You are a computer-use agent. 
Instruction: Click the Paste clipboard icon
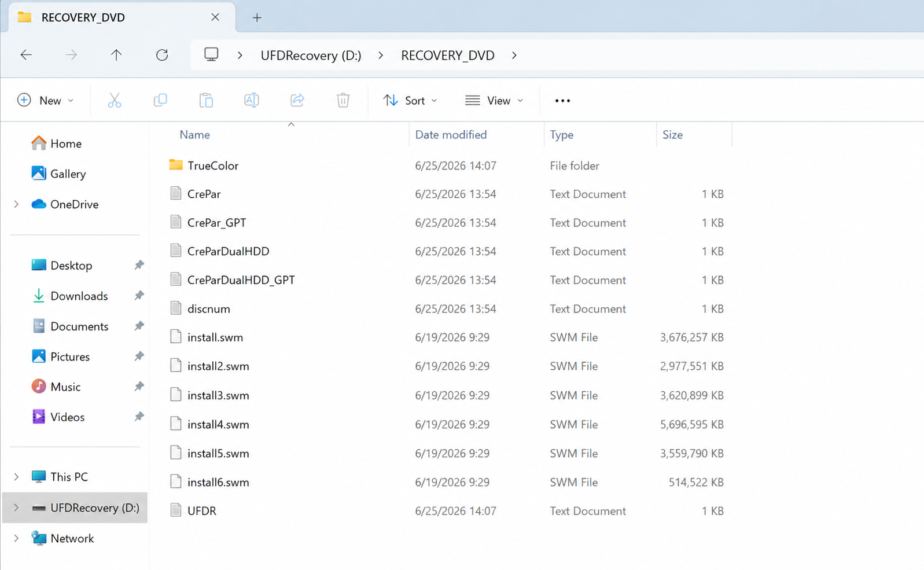click(x=206, y=100)
